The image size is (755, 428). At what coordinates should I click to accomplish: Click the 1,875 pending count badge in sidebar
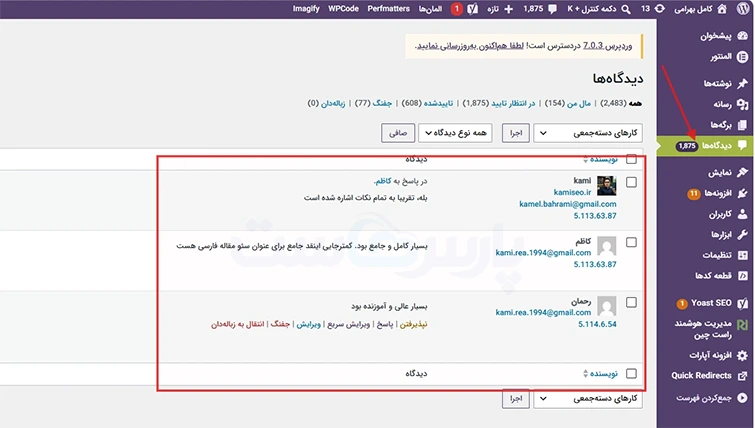click(x=687, y=146)
